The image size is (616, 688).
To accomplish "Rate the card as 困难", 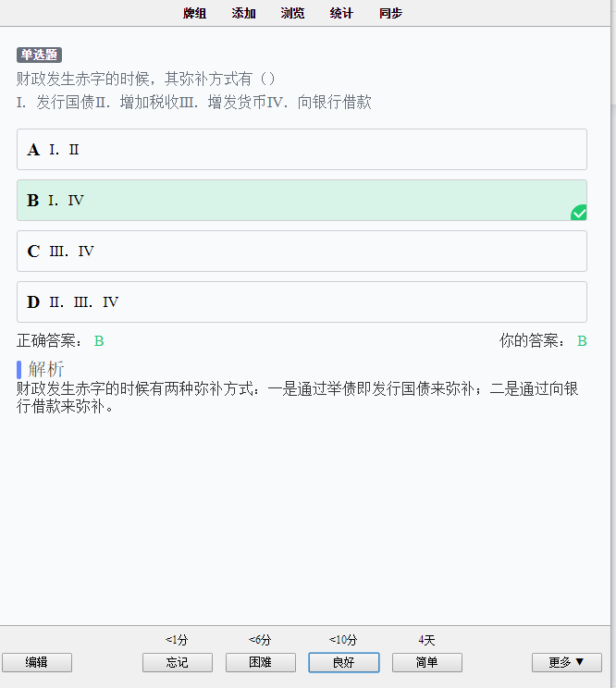I will (x=261, y=662).
